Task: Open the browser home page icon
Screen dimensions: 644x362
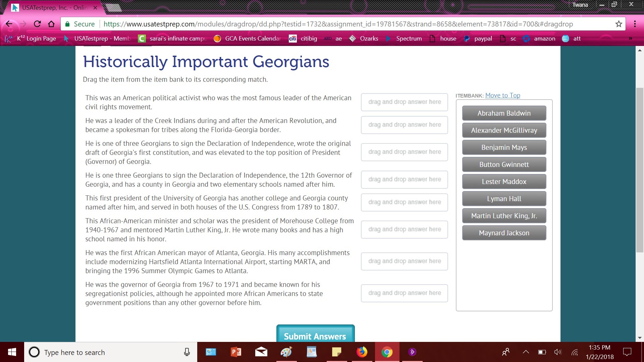Action: tap(51, 24)
